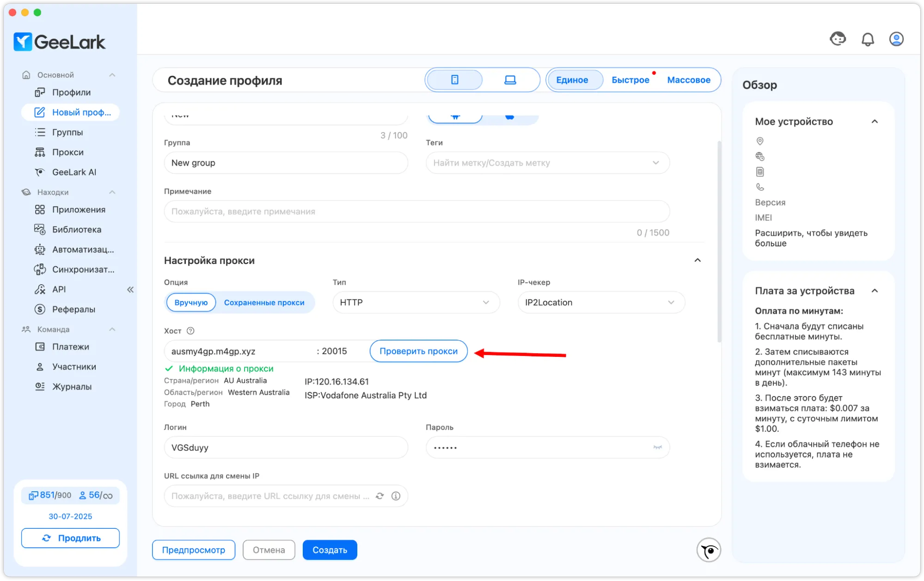
Task: Select the mobile phone device type icon
Action: coord(454,80)
